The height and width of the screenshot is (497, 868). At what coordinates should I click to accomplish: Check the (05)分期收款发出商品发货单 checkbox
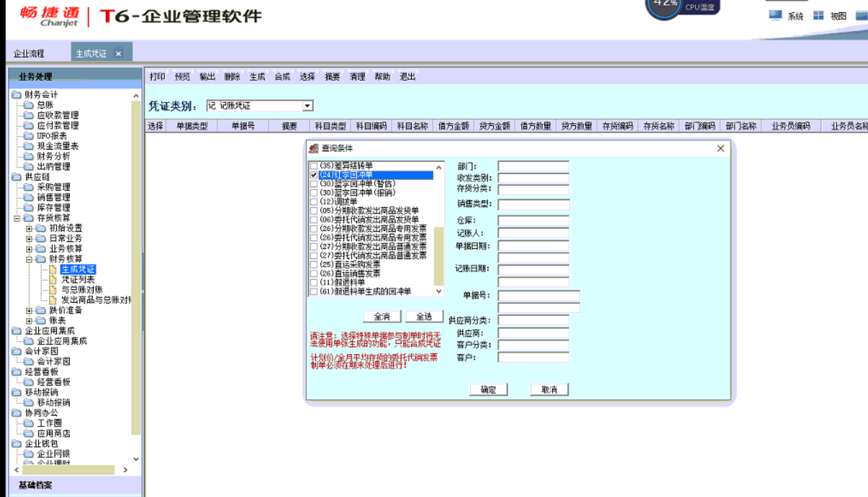point(314,211)
